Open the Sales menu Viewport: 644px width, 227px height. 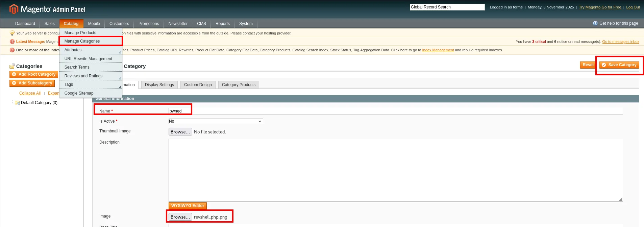click(x=49, y=24)
